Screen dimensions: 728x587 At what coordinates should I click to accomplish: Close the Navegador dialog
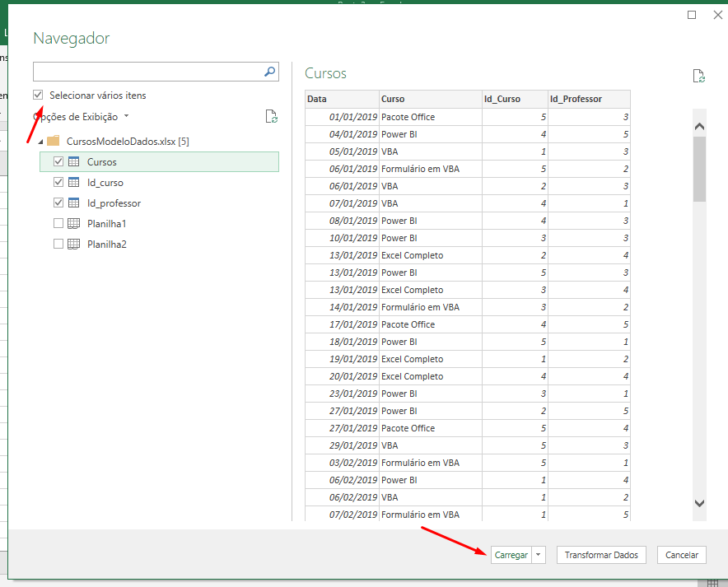click(717, 15)
